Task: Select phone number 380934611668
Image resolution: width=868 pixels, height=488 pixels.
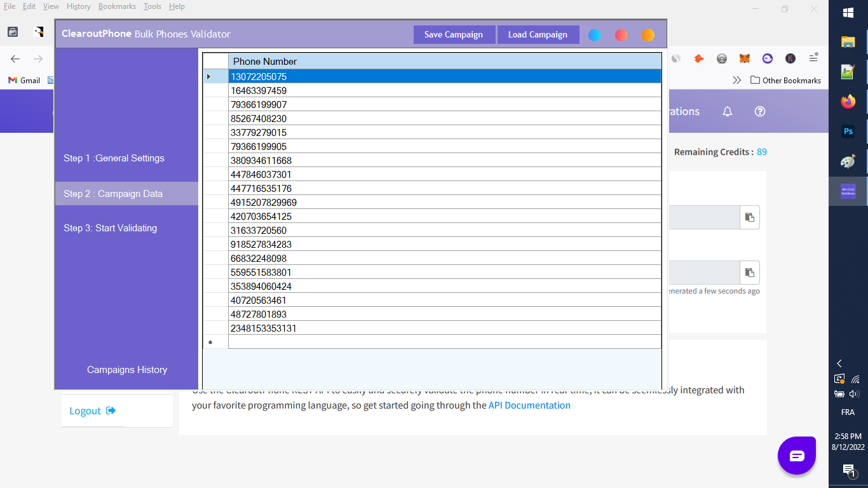Action: 445,160
